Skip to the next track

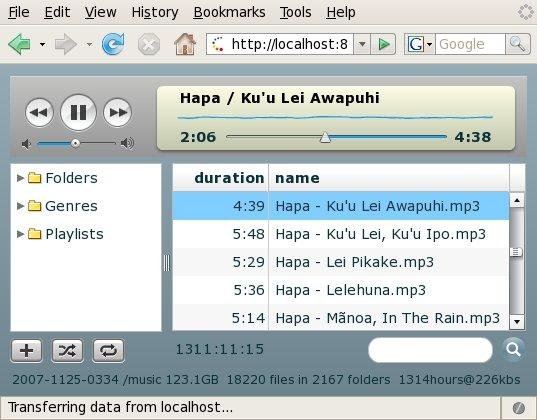(x=117, y=112)
